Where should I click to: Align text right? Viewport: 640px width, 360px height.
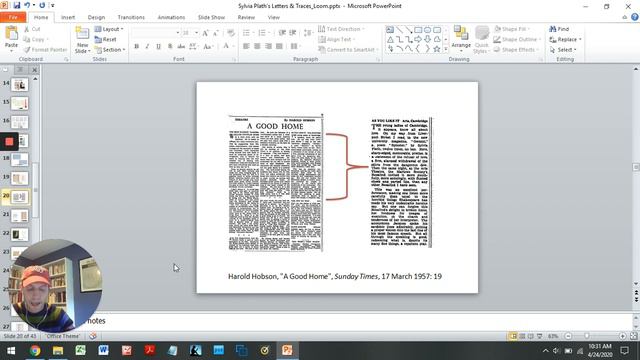pos(268,46)
